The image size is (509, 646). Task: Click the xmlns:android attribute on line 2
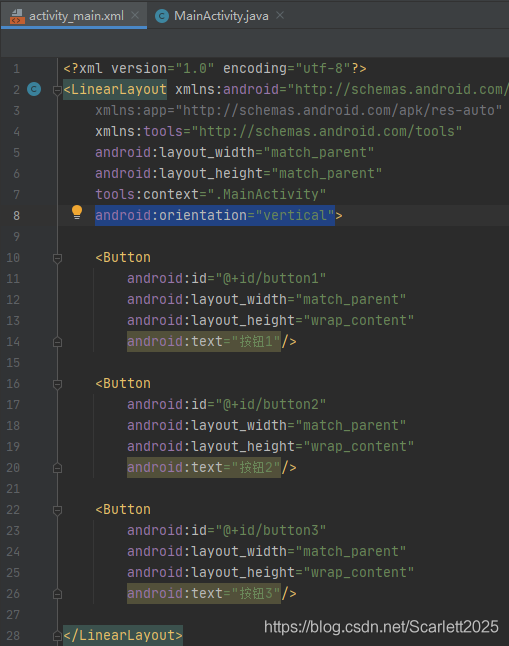point(342,89)
